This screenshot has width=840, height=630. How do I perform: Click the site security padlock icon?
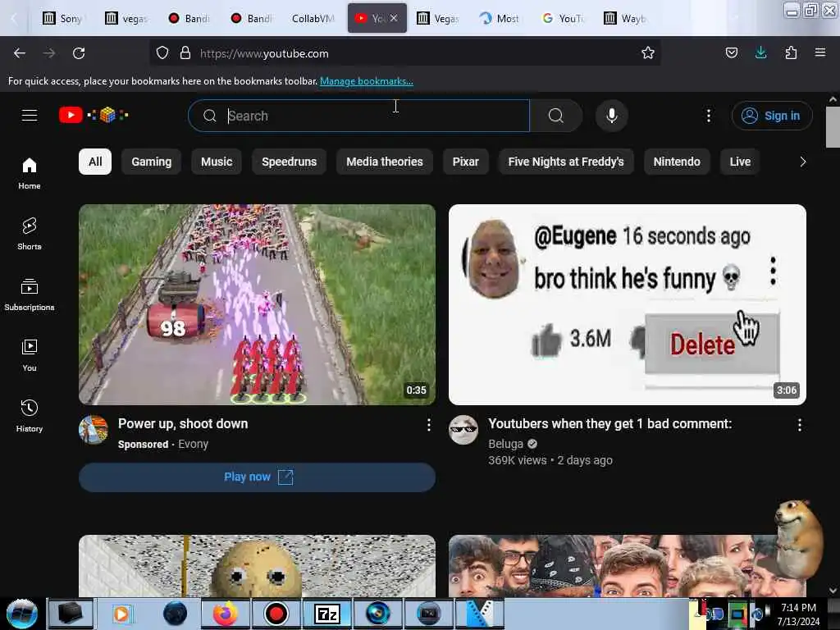[x=185, y=53]
